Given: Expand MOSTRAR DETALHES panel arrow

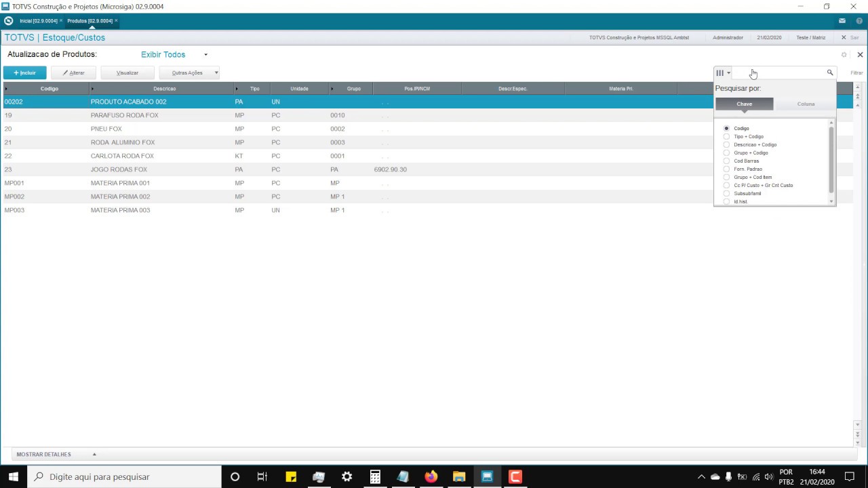Looking at the screenshot, I should click(94, 454).
